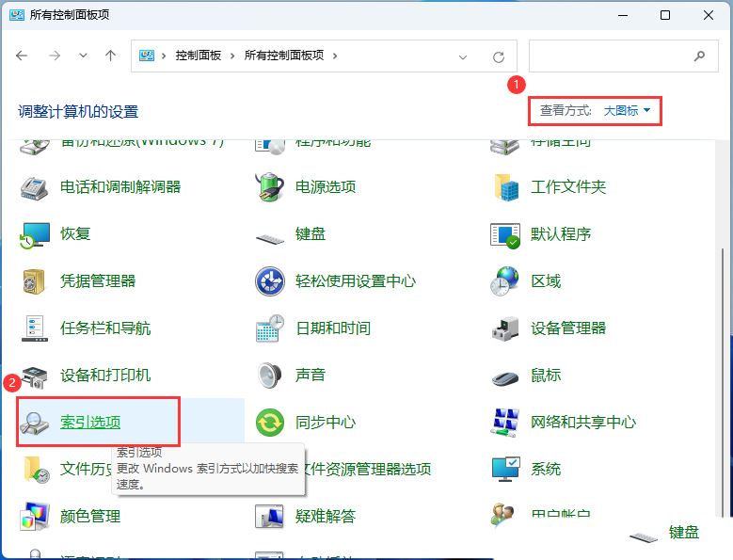Open the Network and Sharing Center icon (网络和共享中心)
Viewport: 733px width, 560px height.
[505, 423]
